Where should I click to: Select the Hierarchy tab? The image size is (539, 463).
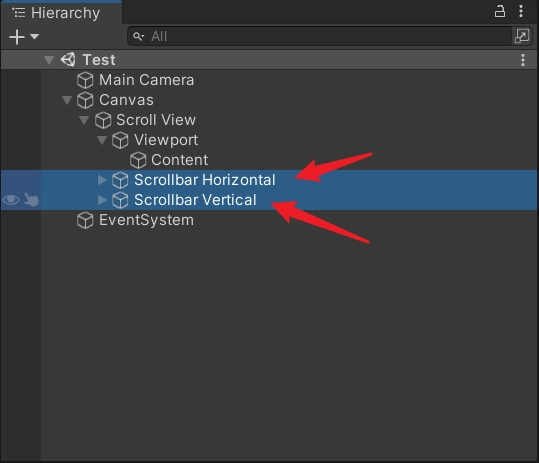click(x=62, y=13)
